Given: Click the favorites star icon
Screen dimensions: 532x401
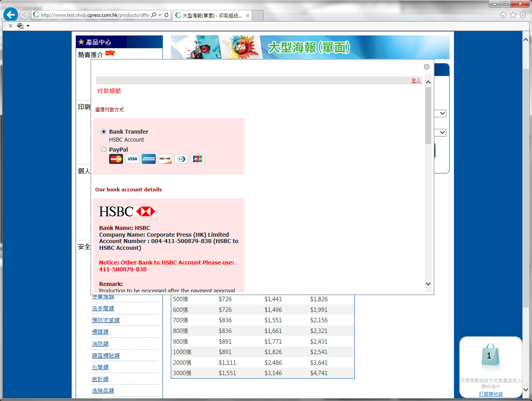Looking at the screenshot, I should point(513,15).
